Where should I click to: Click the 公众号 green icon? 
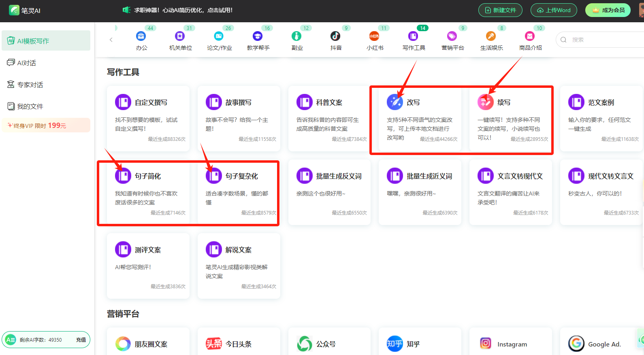point(305,344)
